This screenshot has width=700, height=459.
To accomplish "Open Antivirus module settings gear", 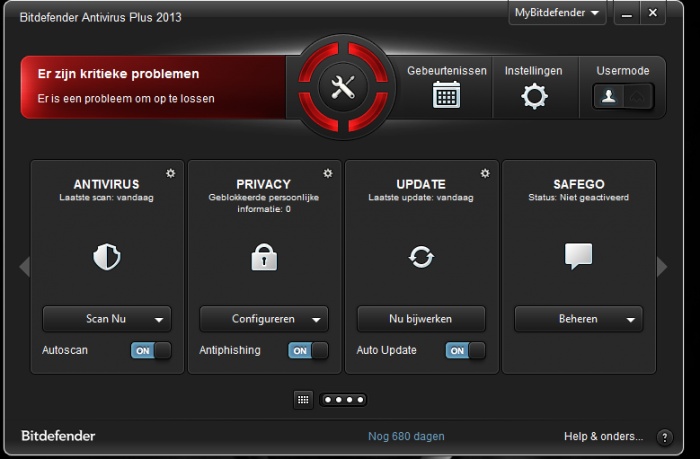I will (x=171, y=173).
